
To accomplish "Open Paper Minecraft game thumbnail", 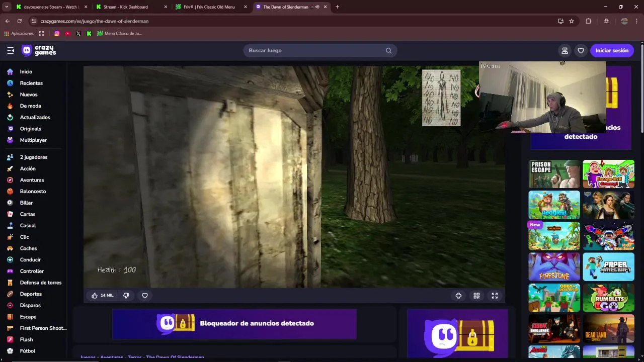I will (608, 267).
